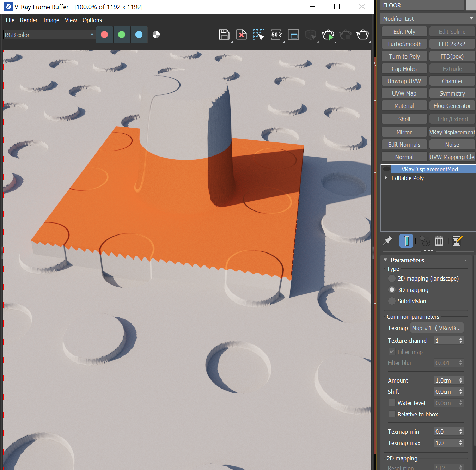
Task: Open Configure Modifier Sets icon
Action: 457,241
